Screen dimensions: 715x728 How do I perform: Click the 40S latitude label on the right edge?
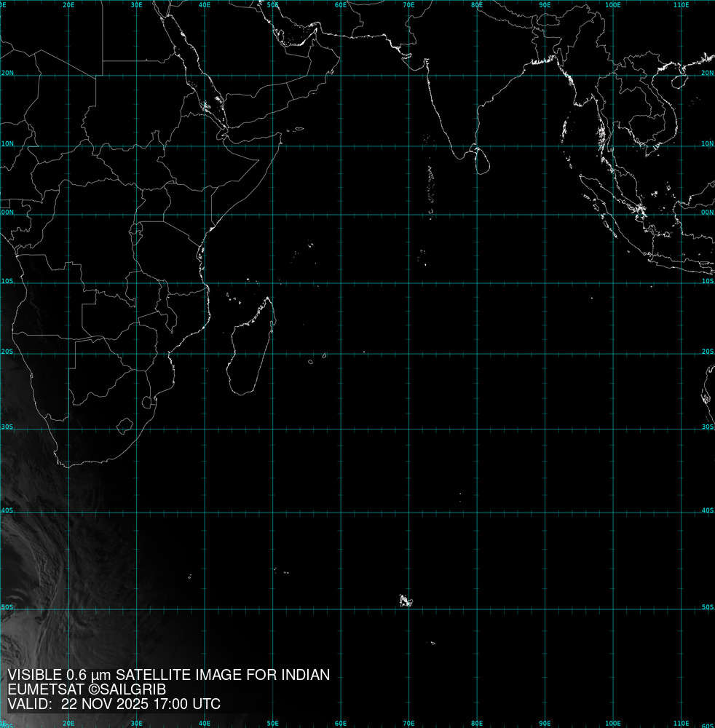707,510
